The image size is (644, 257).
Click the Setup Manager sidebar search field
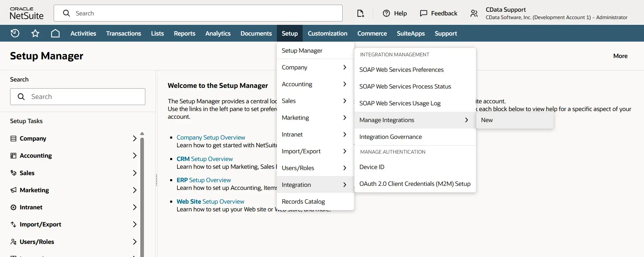[78, 97]
